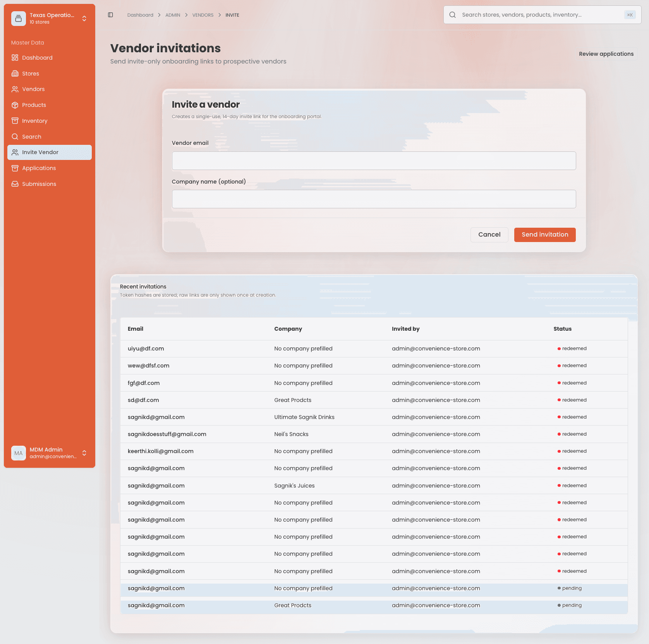Click the Sagnik's Juices company cell

(x=294, y=486)
